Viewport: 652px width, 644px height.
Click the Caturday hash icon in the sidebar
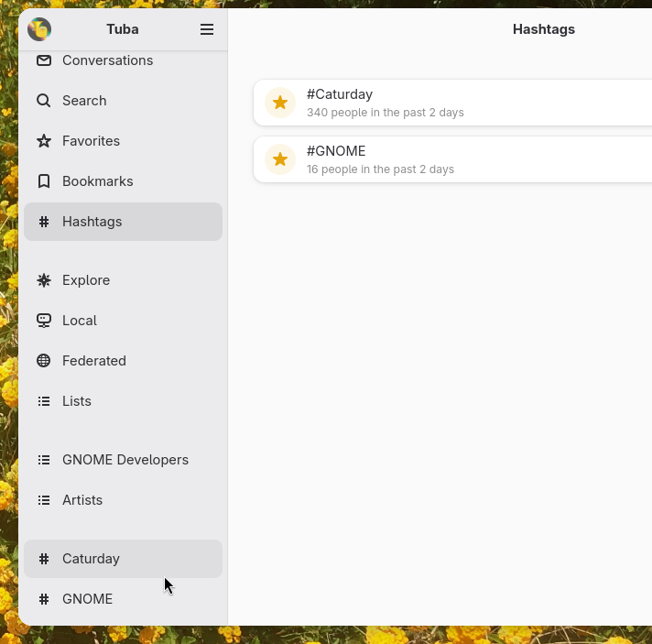[44, 559]
